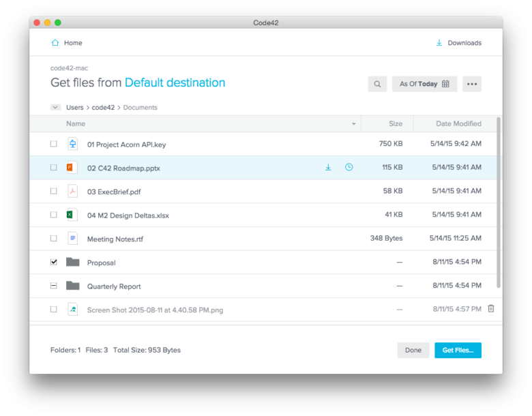This screenshot has width=532, height=416.
Task: Click the Default destination link
Action: 175,83
